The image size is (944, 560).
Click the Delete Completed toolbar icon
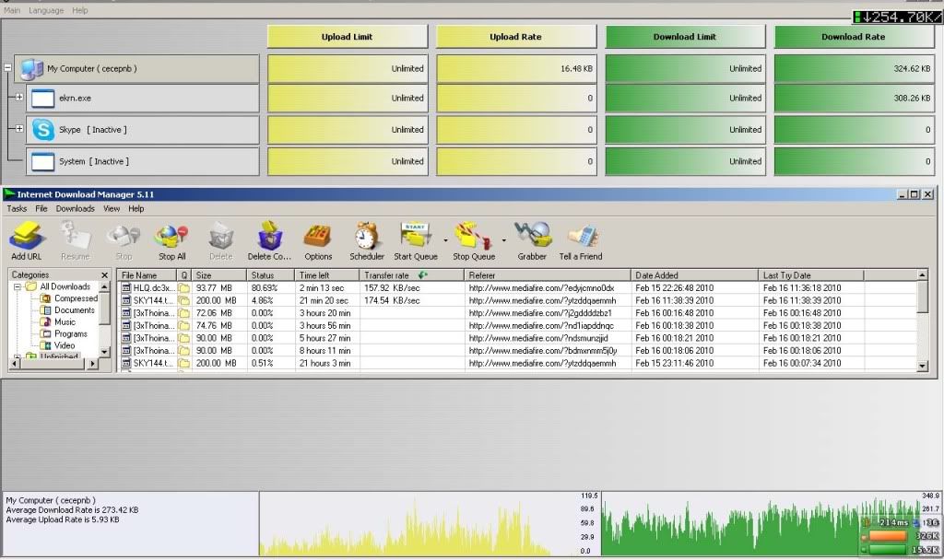(269, 235)
